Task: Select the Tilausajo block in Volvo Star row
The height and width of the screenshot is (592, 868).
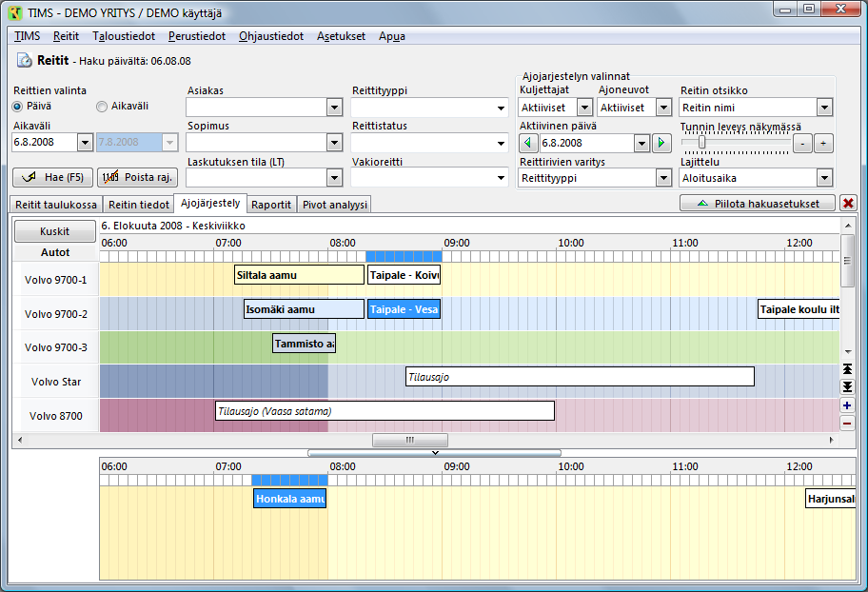Action: (581, 377)
